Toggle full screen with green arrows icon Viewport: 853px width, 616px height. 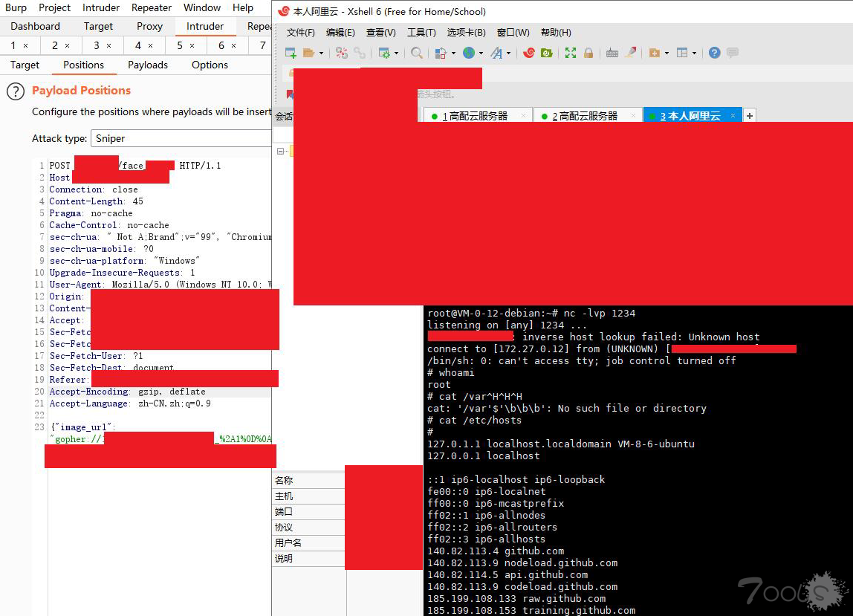[x=570, y=53]
